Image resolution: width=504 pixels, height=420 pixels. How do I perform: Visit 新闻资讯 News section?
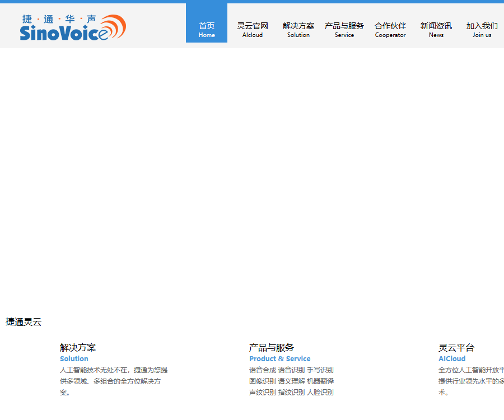click(436, 30)
